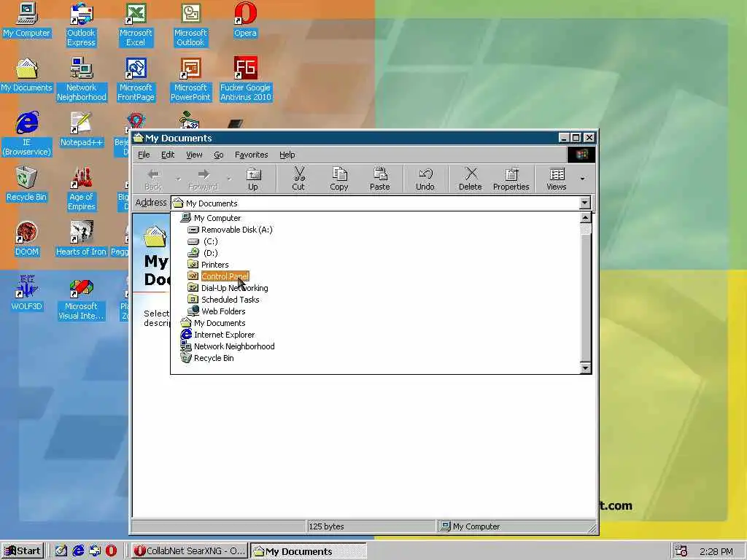Select Recycle Bin desktop icon
The width and height of the screenshot is (747, 560).
[26, 184]
